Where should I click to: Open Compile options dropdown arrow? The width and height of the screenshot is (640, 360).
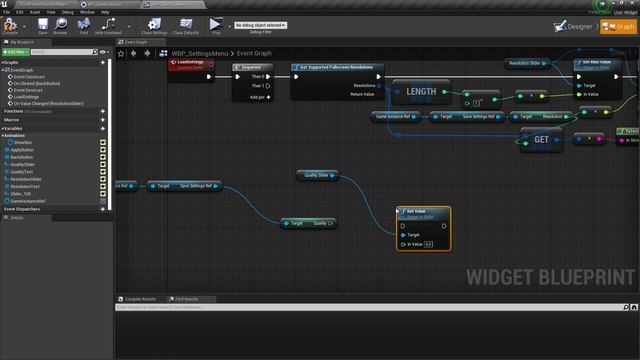coord(24,27)
